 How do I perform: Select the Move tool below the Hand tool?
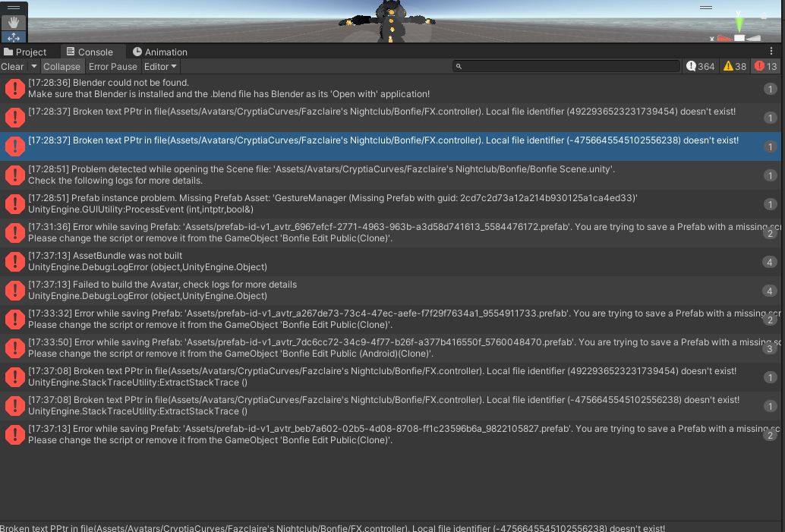(x=14, y=37)
